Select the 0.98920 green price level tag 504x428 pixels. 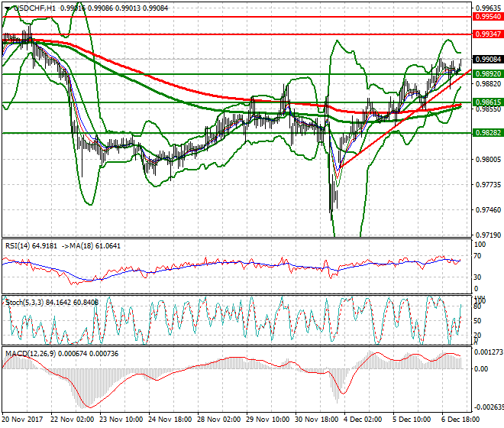[x=486, y=74]
